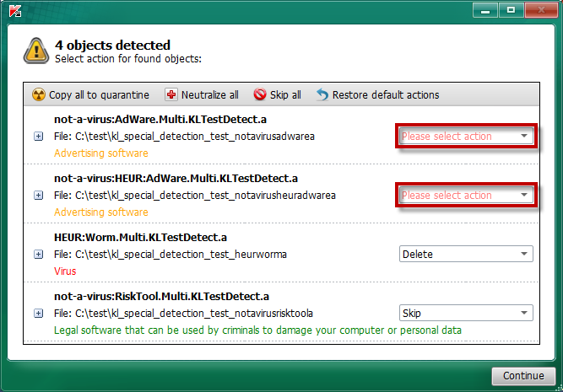The height and width of the screenshot is (392, 563).
Task: Expand details for the notavirusadwarea file
Action: [39, 137]
